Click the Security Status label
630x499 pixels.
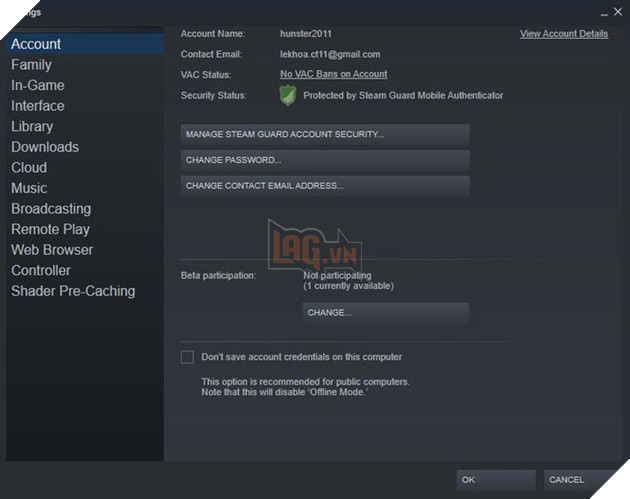(x=213, y=96)
